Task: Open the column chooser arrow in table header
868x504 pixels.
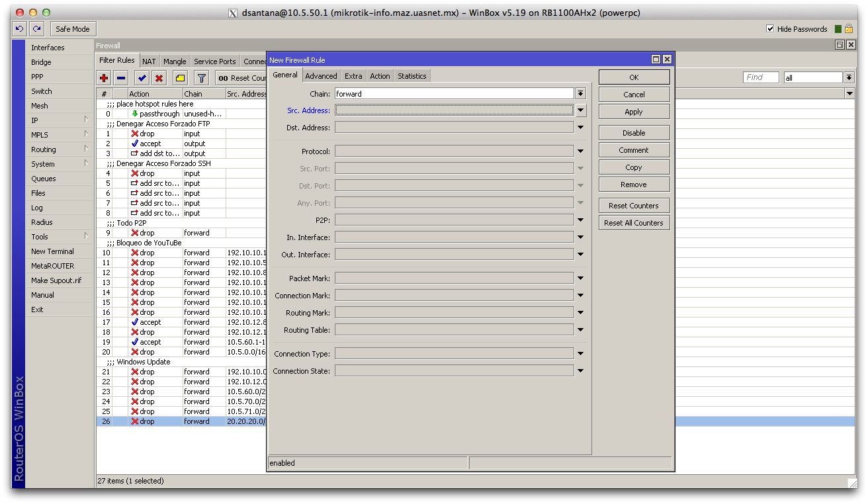Action: click(849, 94)
